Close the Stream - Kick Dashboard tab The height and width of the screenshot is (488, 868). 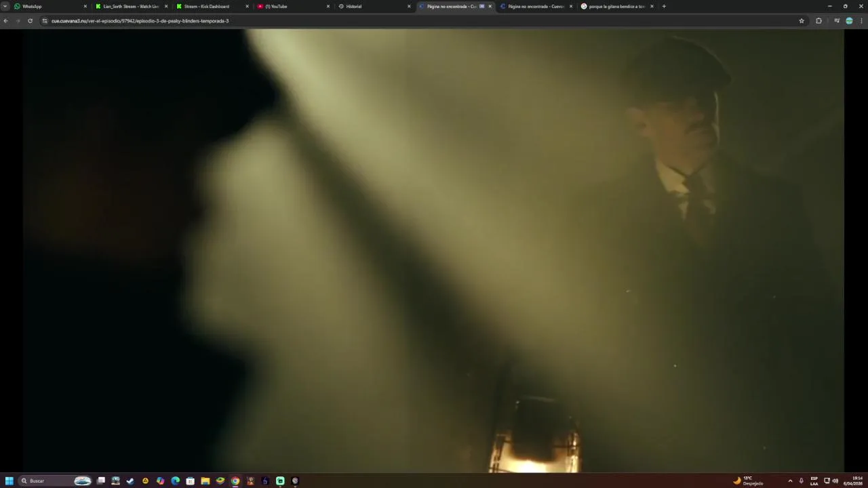pos(247,6)
